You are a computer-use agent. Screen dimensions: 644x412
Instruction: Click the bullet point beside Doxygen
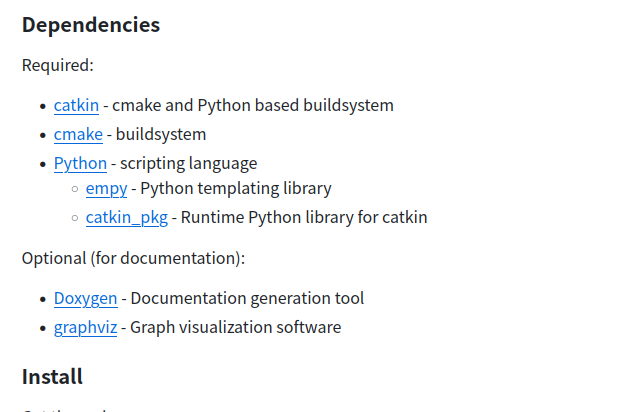click(43, 299)
